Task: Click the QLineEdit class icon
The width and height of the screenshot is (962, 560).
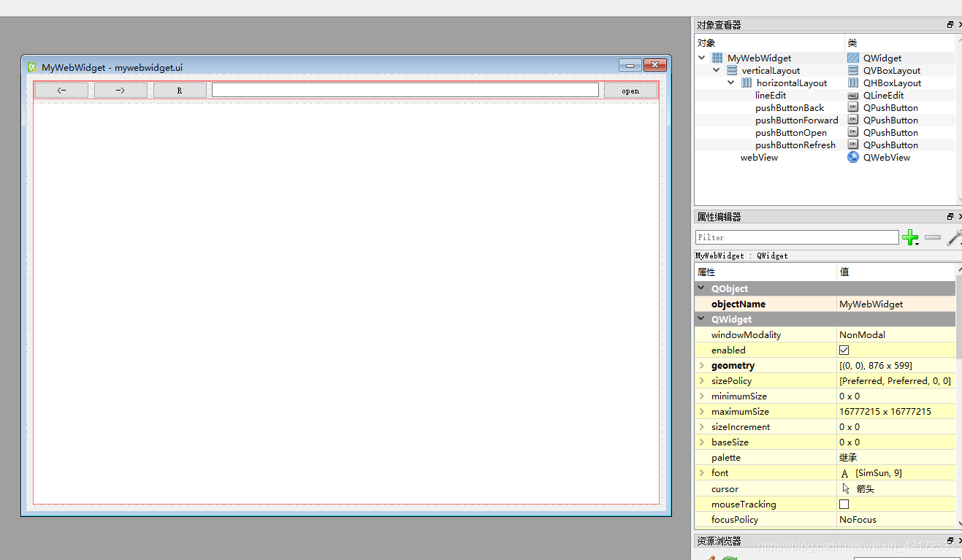Action: tap(853, 95)
